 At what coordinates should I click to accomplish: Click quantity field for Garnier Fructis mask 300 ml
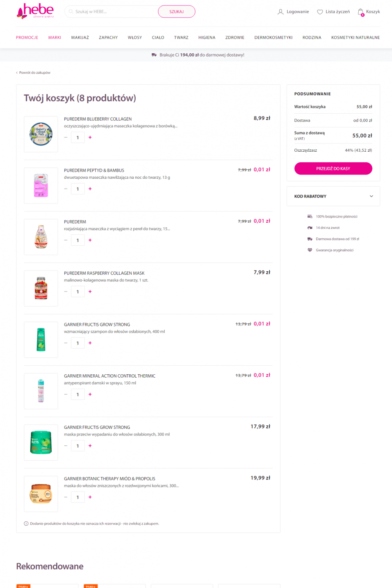click(78, 446)
